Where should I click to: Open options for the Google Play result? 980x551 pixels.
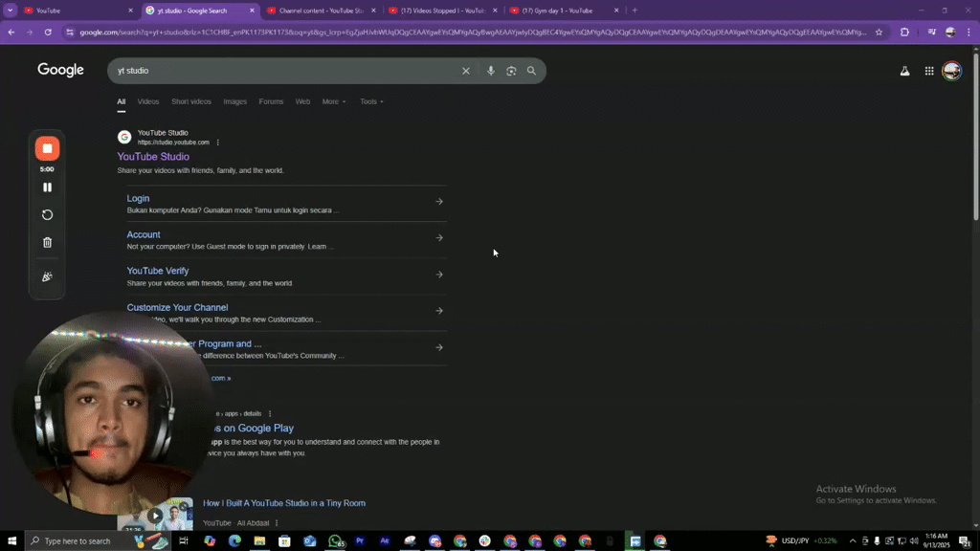pos(270,413)
